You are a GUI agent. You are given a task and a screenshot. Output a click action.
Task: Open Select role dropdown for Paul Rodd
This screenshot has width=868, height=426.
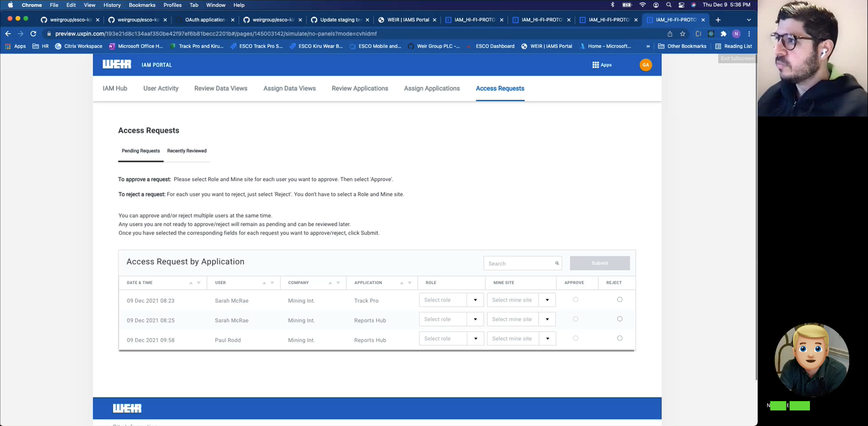click(x=451, y=339)
